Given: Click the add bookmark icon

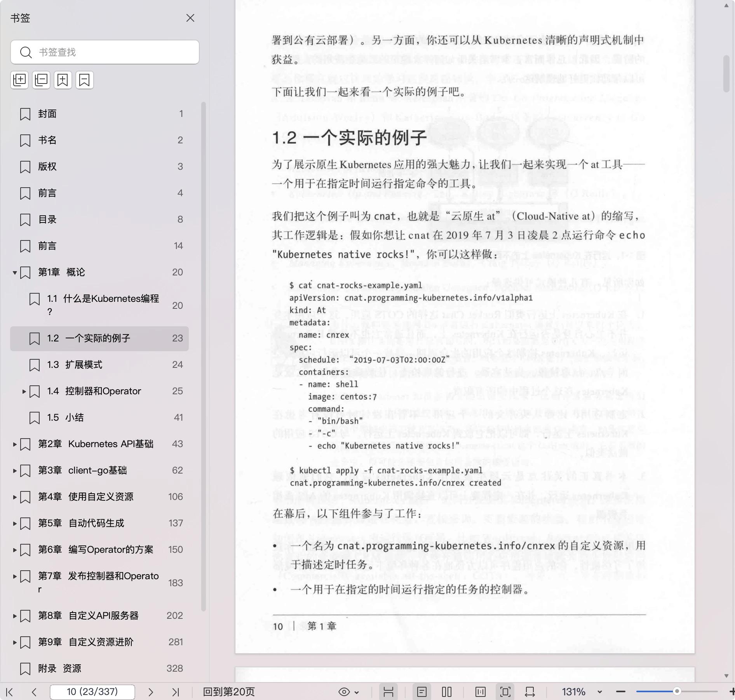Looking at the screenshot, I should tap(63, 80).
